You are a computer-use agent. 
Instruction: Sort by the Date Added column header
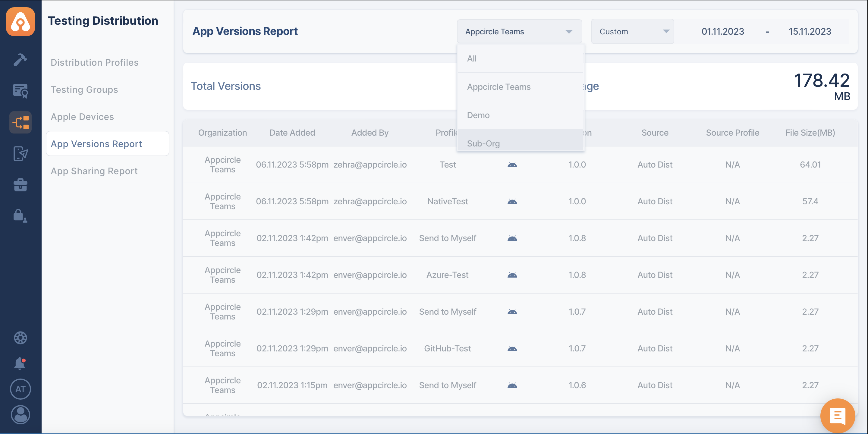click(x=292, y=133)
